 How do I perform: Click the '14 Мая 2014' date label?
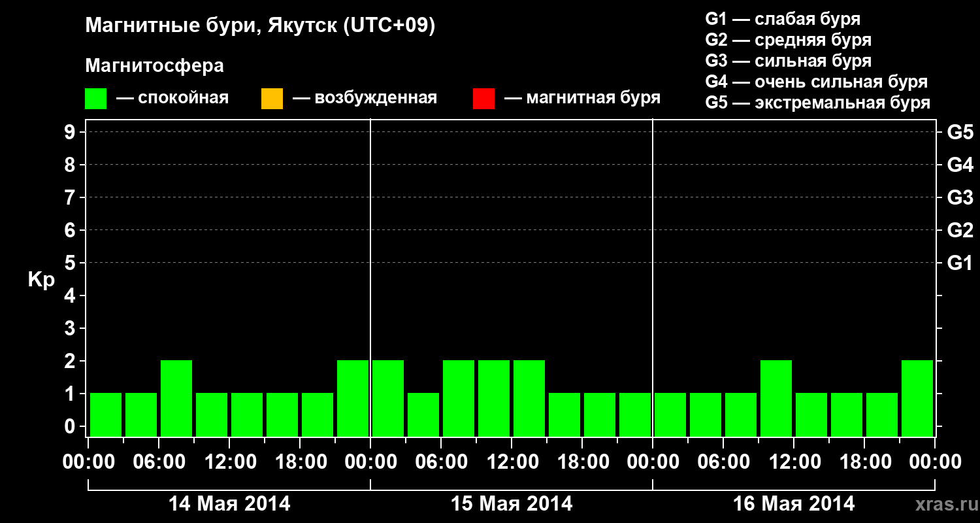click(229, 503)
